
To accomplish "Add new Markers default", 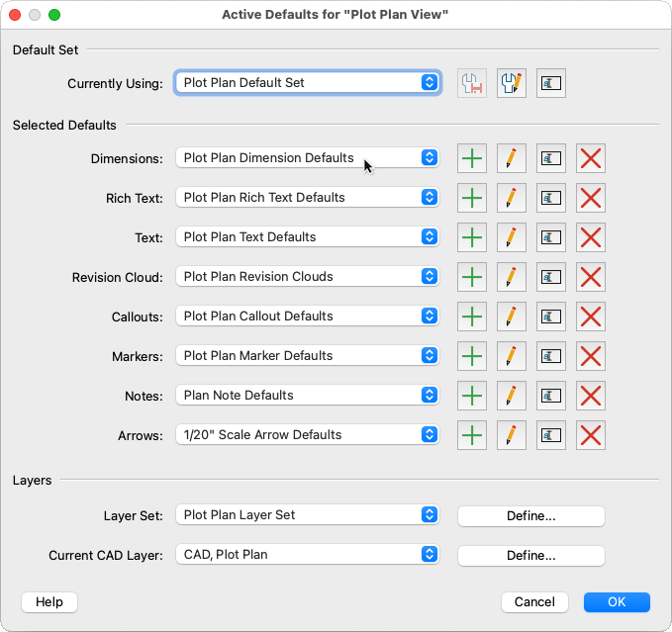I will pos(472,356).
